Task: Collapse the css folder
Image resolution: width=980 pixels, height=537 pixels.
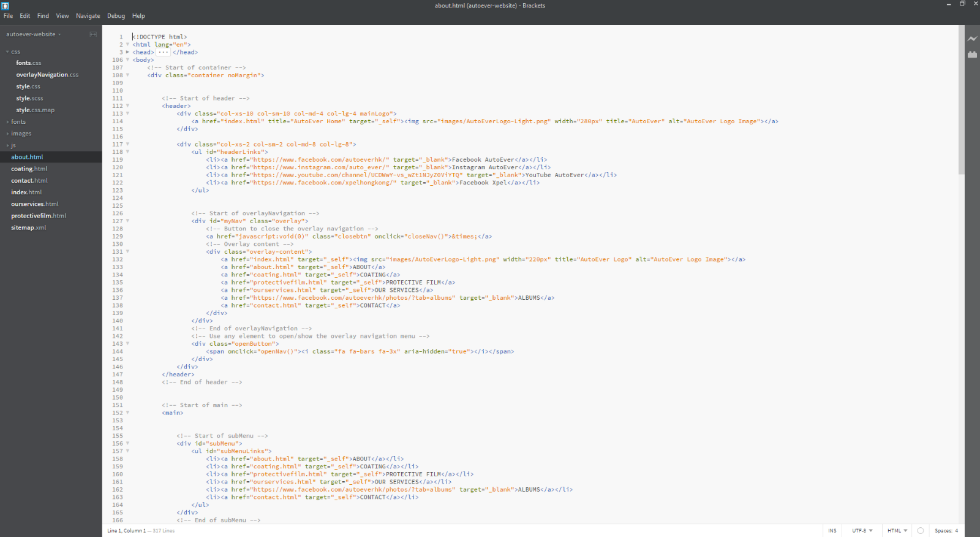Action: click(x=7, y=52)
